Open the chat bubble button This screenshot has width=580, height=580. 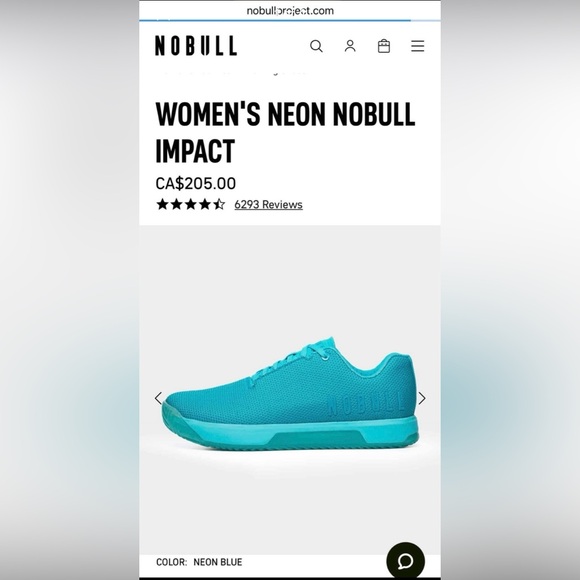(405, 561)
